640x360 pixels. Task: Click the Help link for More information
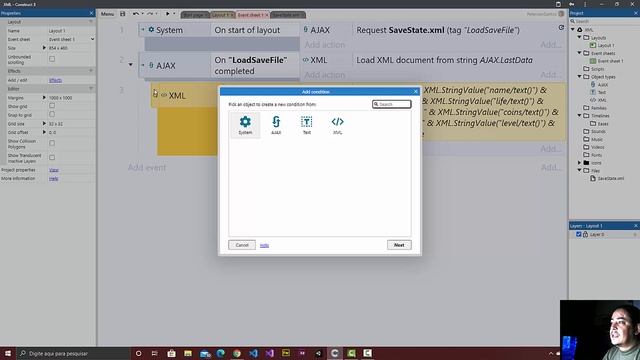tap(53, 178)
